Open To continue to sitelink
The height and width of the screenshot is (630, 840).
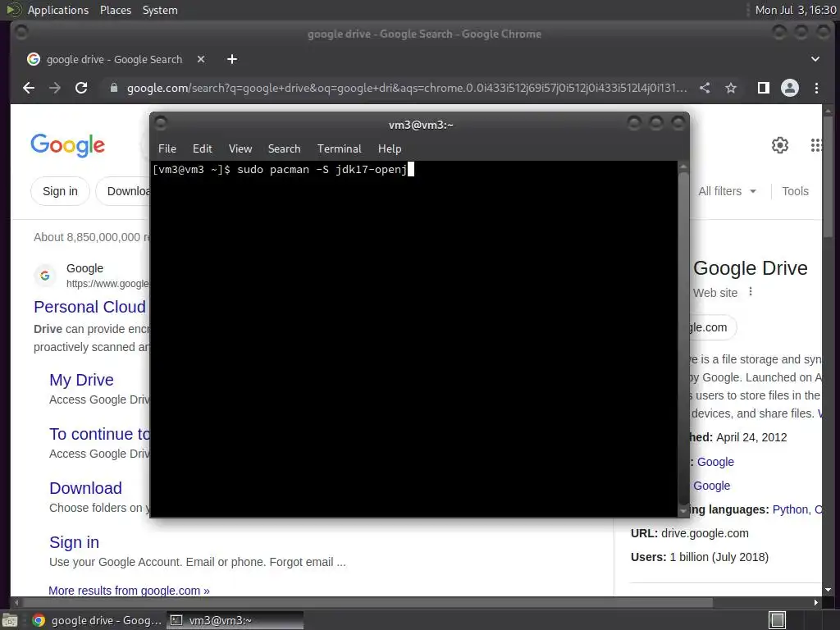pyautogui.click(x=99, y=434)
